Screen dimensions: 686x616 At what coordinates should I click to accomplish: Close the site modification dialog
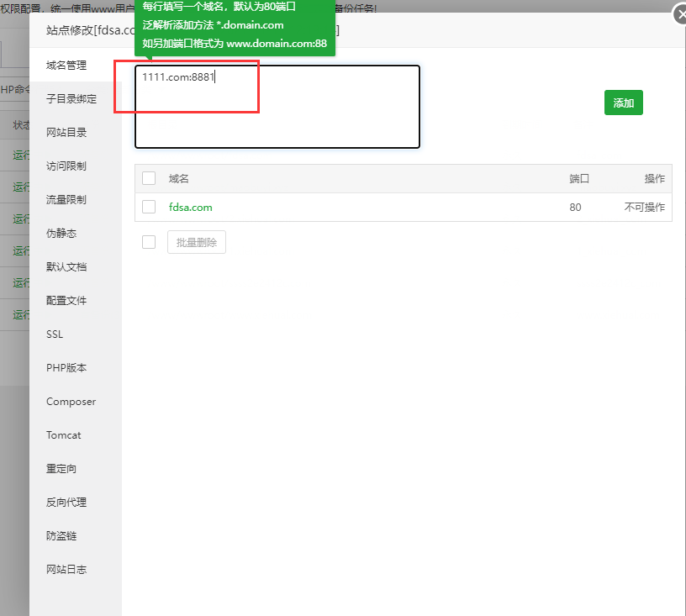(679, 15)
